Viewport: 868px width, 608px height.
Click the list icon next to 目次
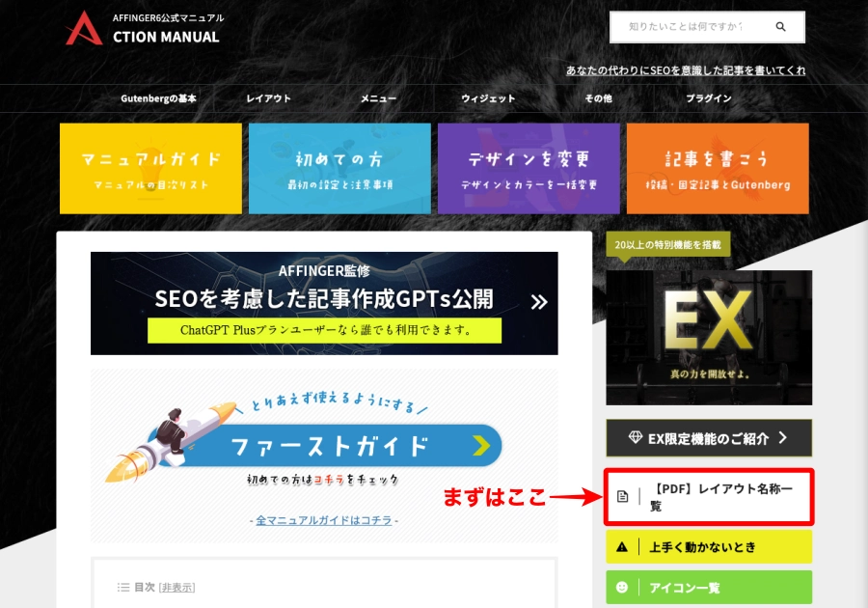123,587
